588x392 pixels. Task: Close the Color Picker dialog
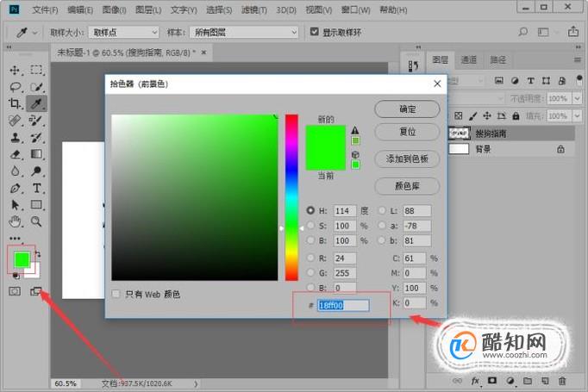pyautogui.click(x=437, y=84)
